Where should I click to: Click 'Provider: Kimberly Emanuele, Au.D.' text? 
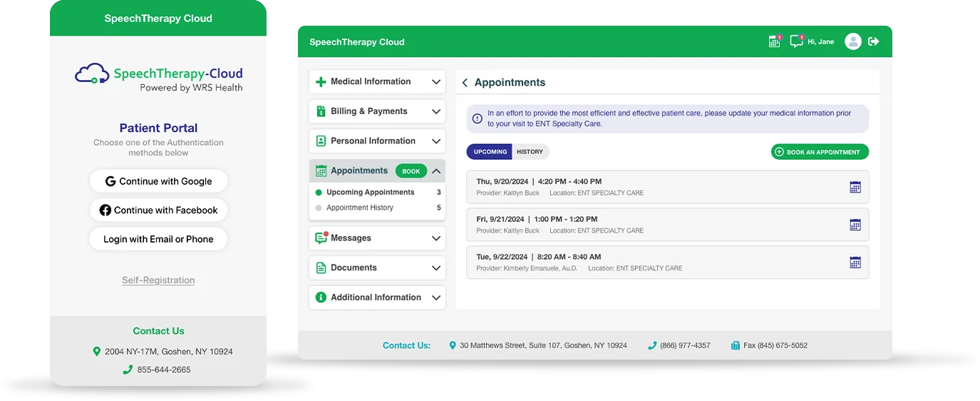527,269
